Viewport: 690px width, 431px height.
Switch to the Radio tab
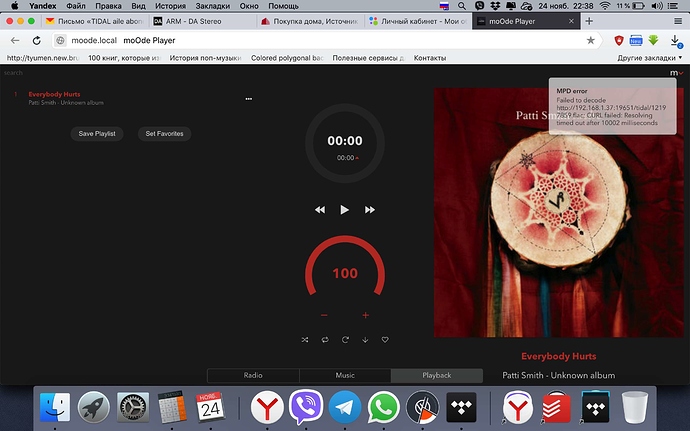253,375
